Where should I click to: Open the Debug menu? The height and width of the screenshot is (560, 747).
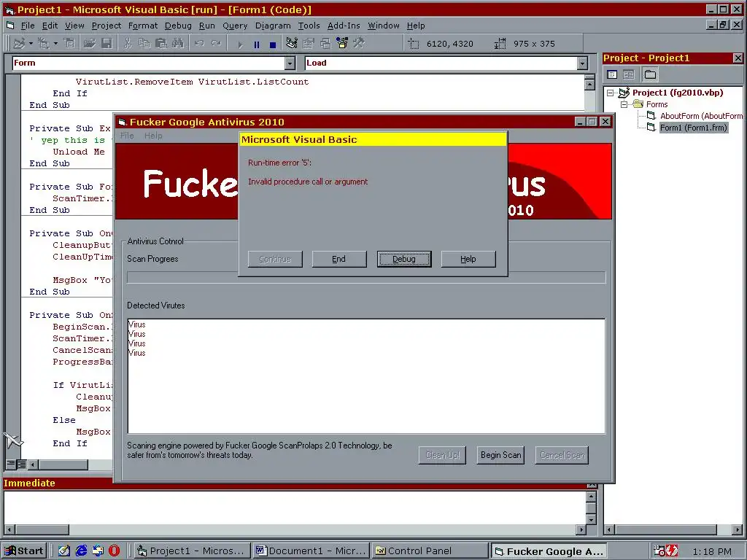pyautogui.click(x=178, y=26)
